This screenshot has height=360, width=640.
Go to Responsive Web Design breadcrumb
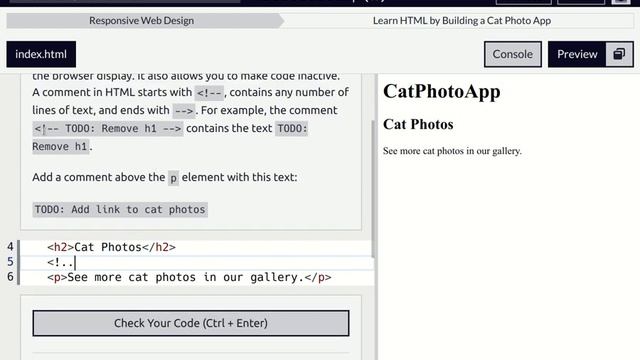pyautogui.click(x=142, y=20)
